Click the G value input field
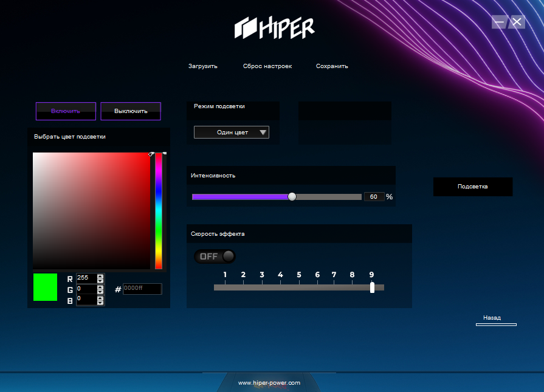 point(86,289)
